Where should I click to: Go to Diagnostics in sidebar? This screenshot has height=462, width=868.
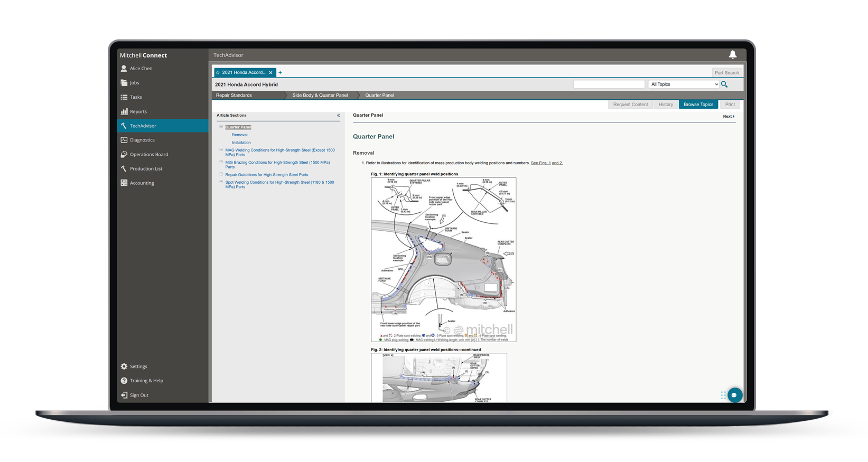pyautogui.click(x=142, y=140)
